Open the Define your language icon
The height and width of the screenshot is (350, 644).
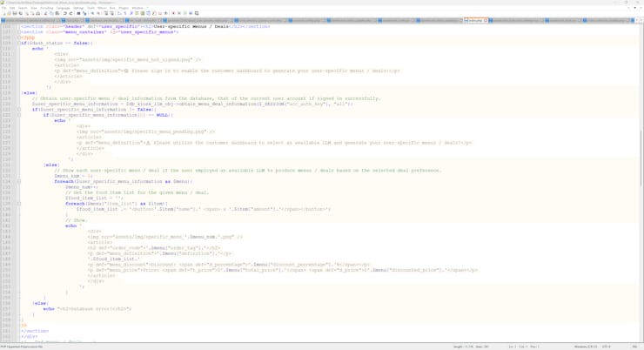coord(137,13)
